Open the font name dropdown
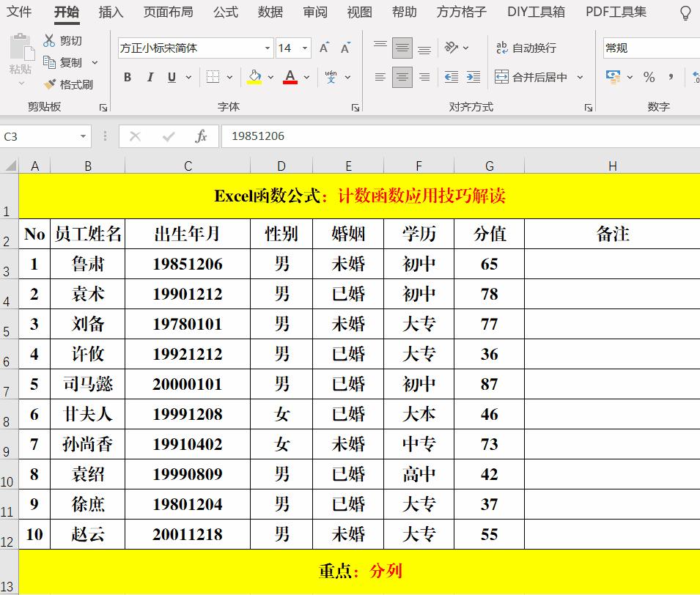Image resolution: width=700 pixels, height=595 pixels. click(x=267, y=48)
